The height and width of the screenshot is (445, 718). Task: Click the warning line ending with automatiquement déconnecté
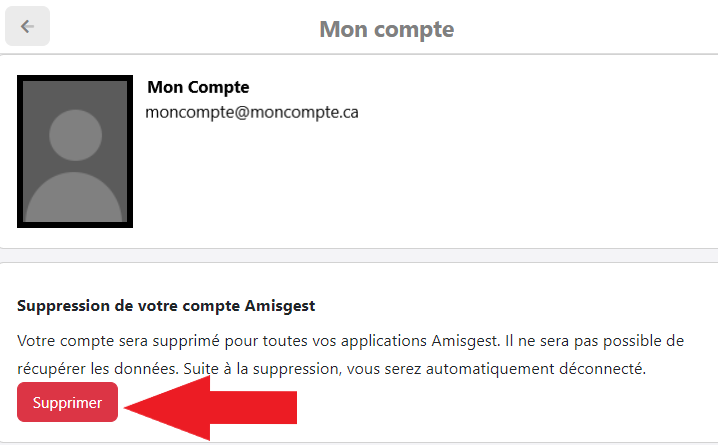tap(332, 369)
